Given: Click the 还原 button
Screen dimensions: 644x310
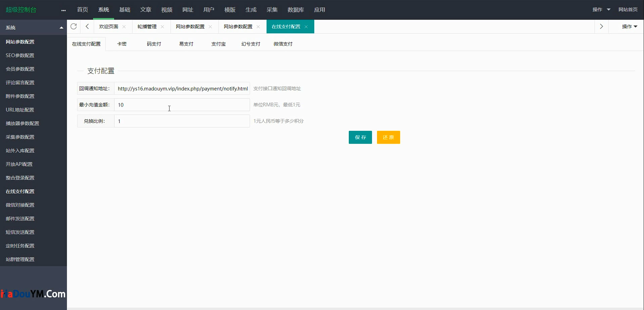Looking at the screenshot, I should tap(388, 137).
